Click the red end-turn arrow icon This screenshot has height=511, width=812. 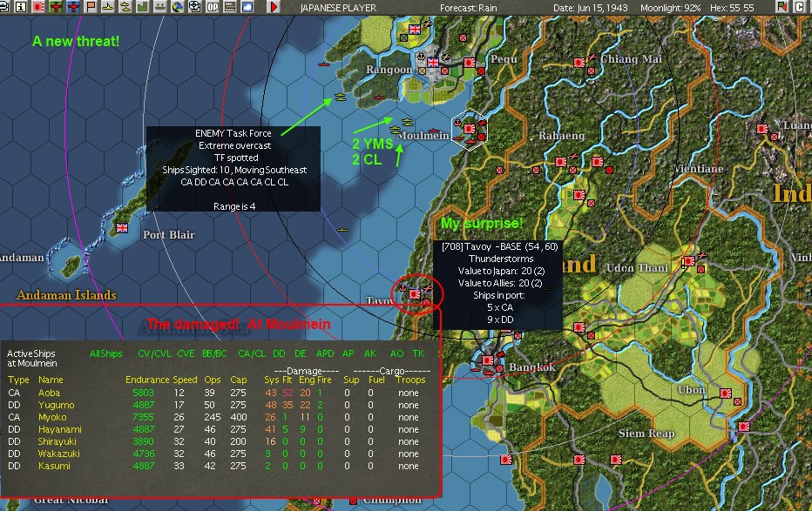click(274, 7)
